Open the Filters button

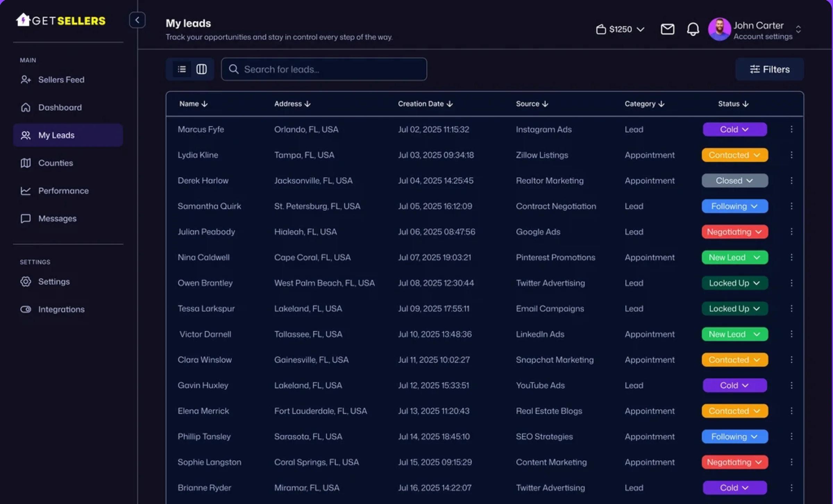point(769,69)
